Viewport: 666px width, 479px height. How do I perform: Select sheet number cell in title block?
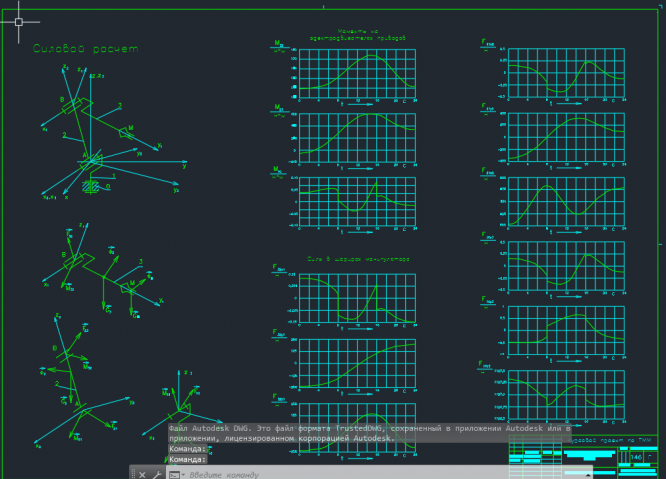[x=636, y=458]
